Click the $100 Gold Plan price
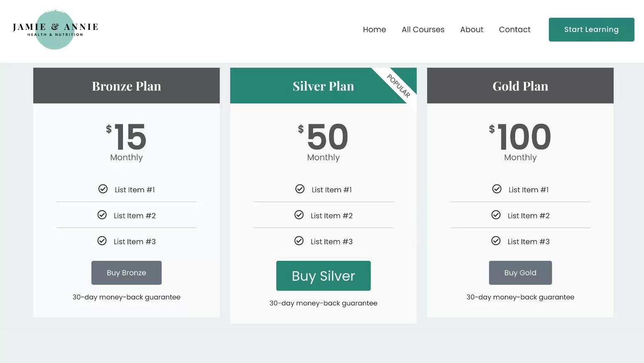Screen dimensions: 644x363 point(520,137)
